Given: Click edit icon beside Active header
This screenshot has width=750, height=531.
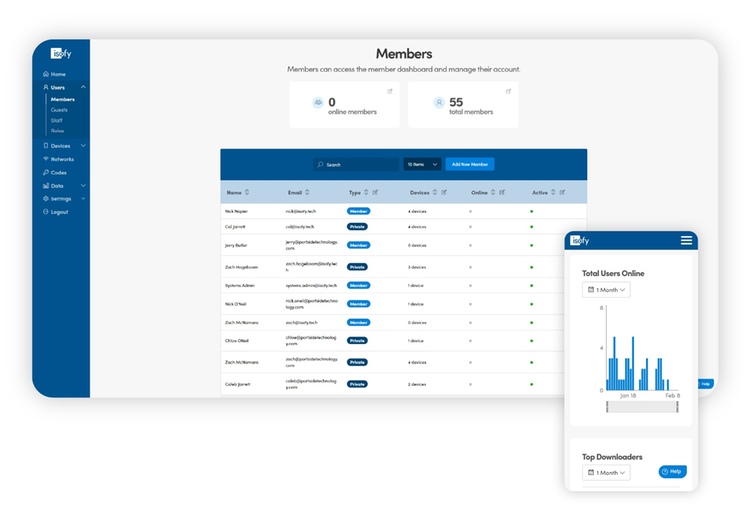Looking at the screenshot, I should click(x=562, y=192).
